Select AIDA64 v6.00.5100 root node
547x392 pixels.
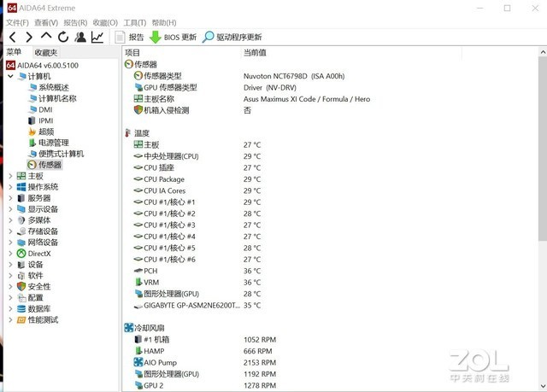click(42, 65)
